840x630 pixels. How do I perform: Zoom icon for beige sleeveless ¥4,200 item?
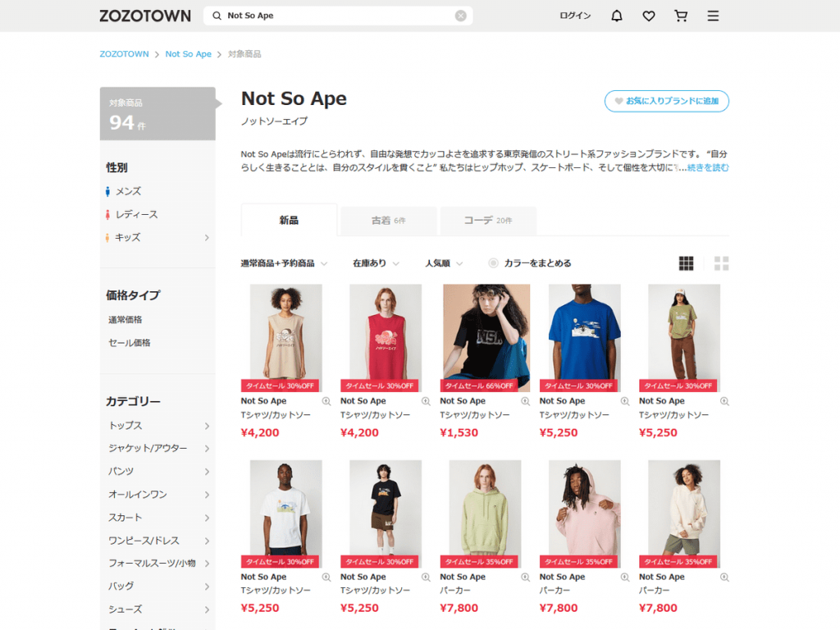tap(326, 401)
